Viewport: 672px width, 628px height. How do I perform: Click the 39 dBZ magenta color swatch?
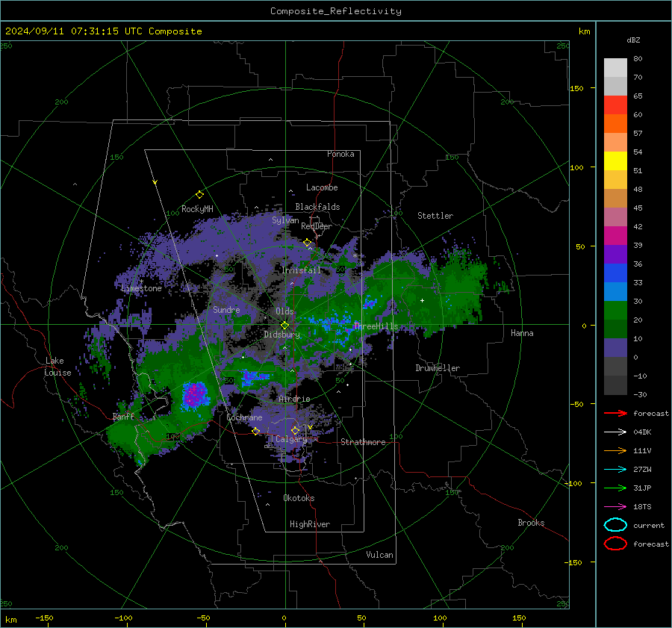(x=615, y=236)
